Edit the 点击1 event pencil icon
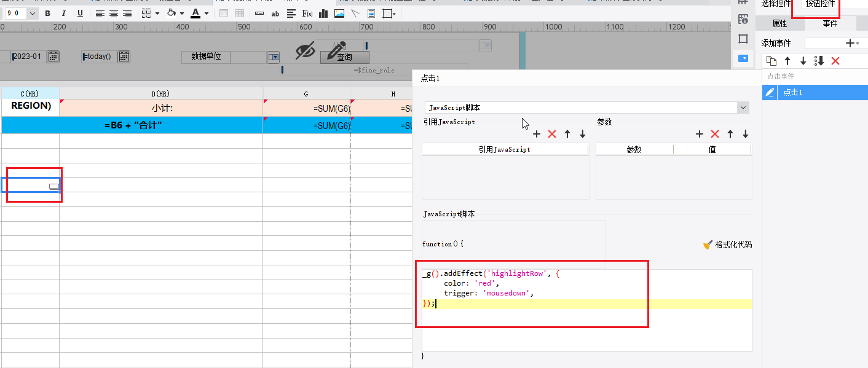868x368 pixels. coord(770,92)
